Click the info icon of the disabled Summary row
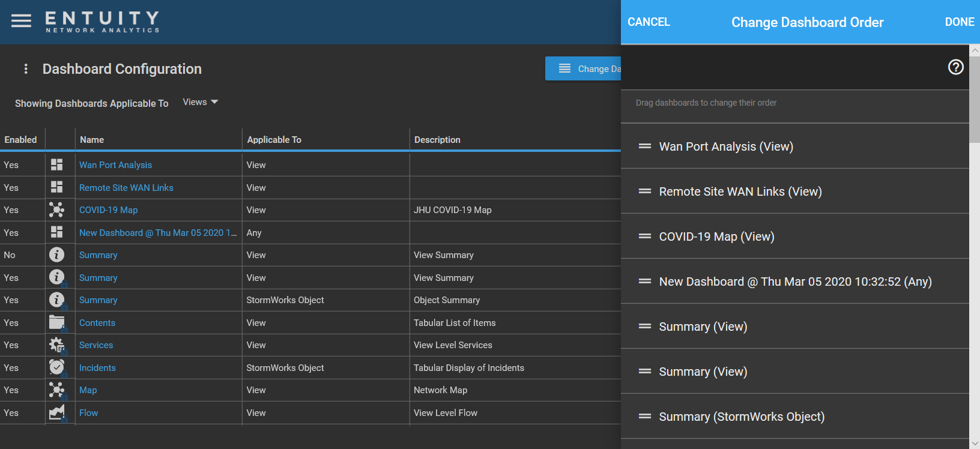The image size is (980, 449). (57, 255)
